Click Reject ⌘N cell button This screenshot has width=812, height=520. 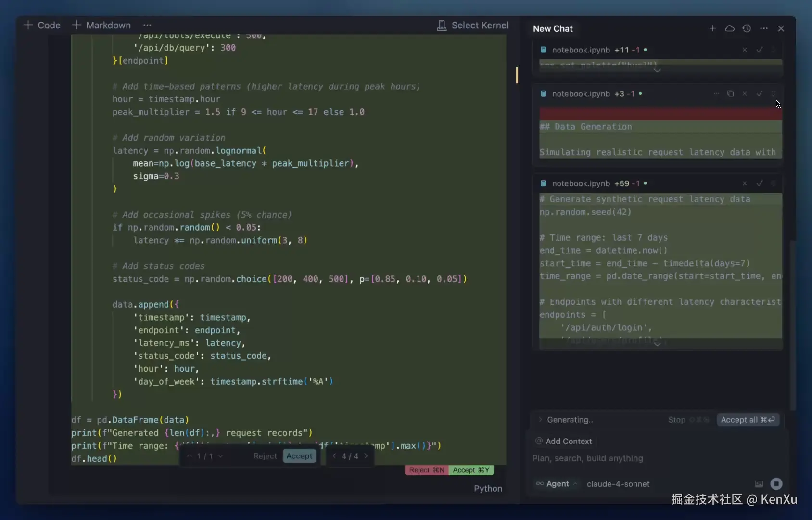pyautogui.click(x=427, y=470)
